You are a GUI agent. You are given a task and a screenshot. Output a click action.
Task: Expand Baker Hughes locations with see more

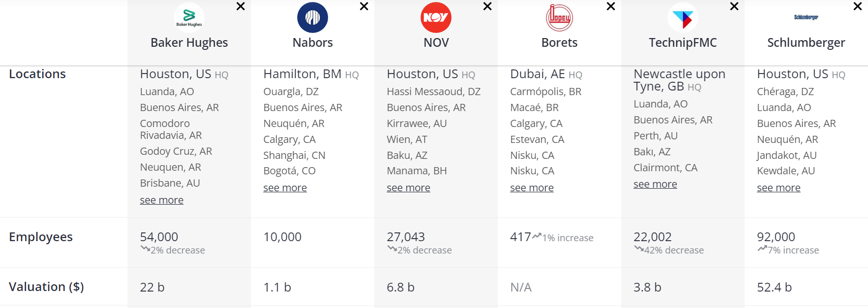pos(161,200)
